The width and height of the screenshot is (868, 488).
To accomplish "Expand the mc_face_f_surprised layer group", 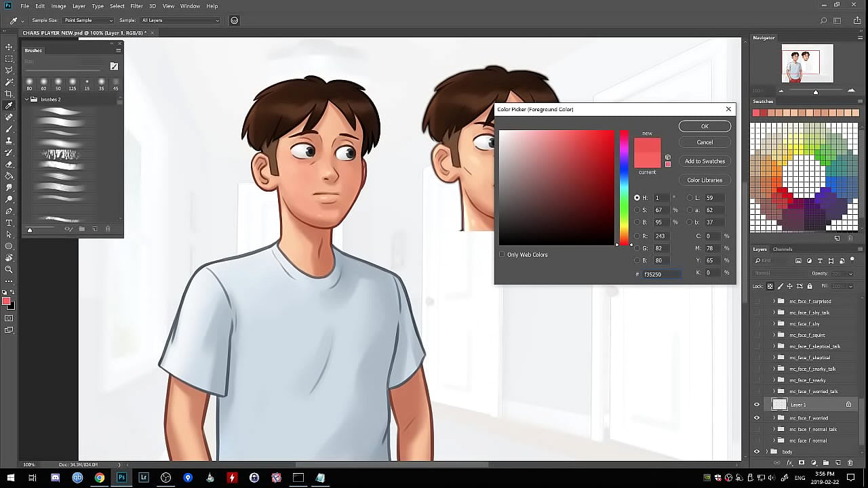I will click(x=774, y=301).
